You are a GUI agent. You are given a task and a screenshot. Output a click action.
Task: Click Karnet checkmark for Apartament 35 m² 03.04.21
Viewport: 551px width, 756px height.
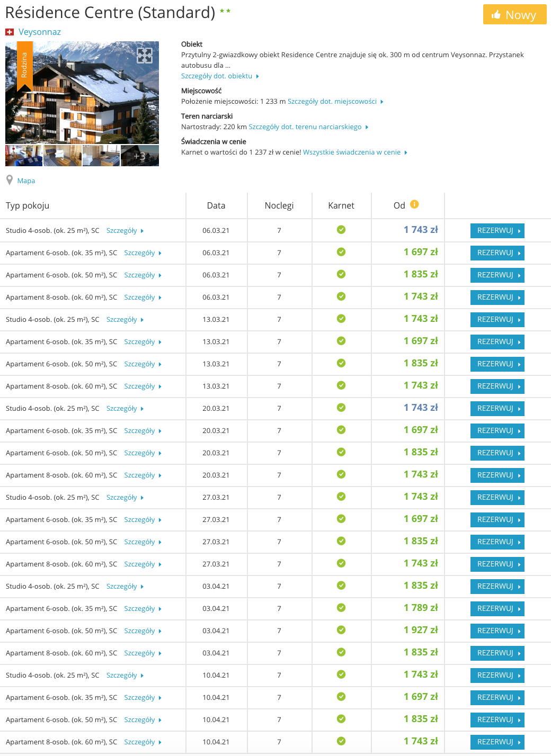coord(341,608)
